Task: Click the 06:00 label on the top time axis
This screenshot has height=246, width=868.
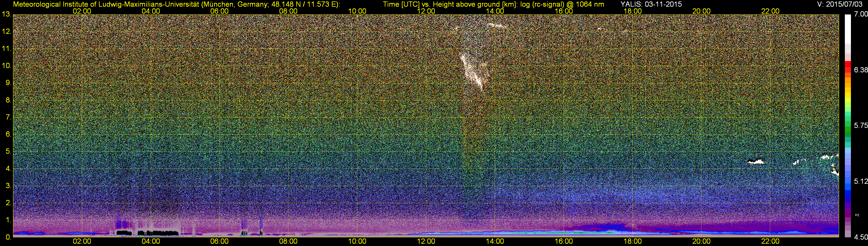Action: point(219,11)
